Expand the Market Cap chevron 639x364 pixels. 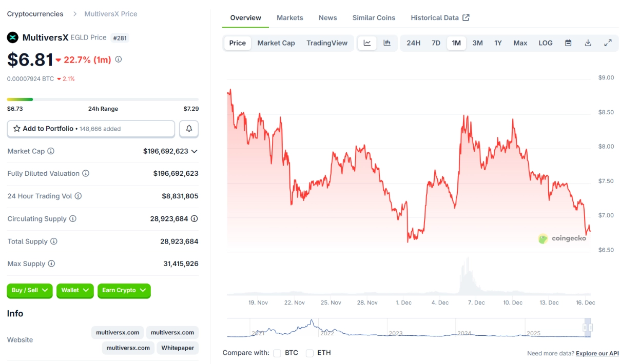click(x=194, y=151)
